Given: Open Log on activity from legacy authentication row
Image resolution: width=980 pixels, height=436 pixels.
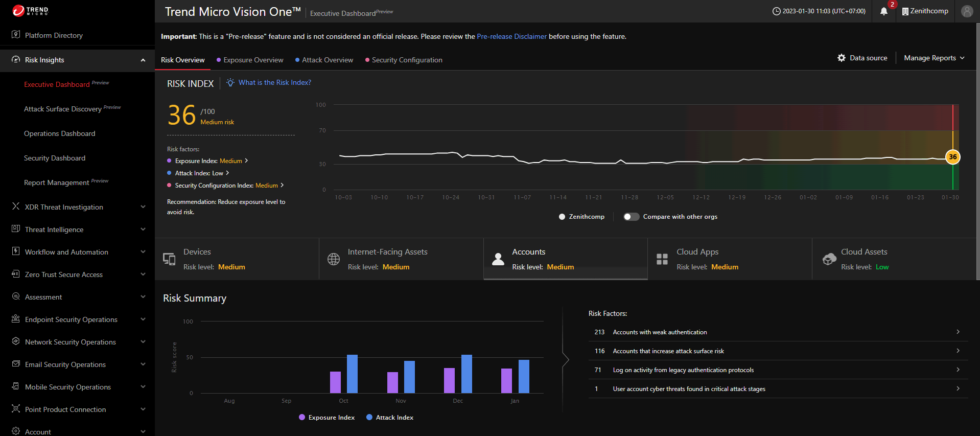Looking at the screenshot, I should pos(778,370).
